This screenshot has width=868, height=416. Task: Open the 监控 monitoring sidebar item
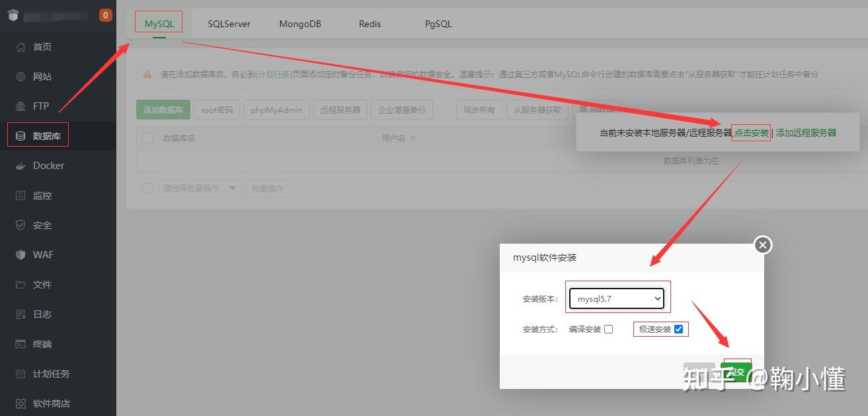click(58, 195)
